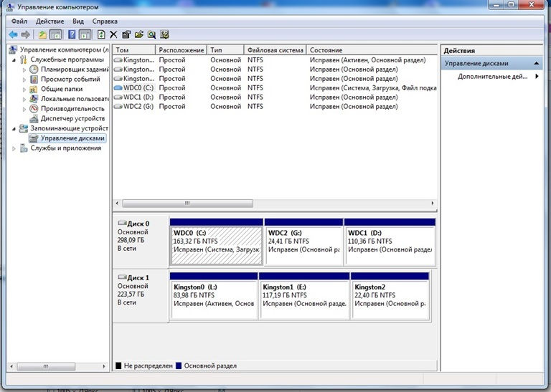Select the Kingston2 22,40 ГБ partition block

(390, 296)
